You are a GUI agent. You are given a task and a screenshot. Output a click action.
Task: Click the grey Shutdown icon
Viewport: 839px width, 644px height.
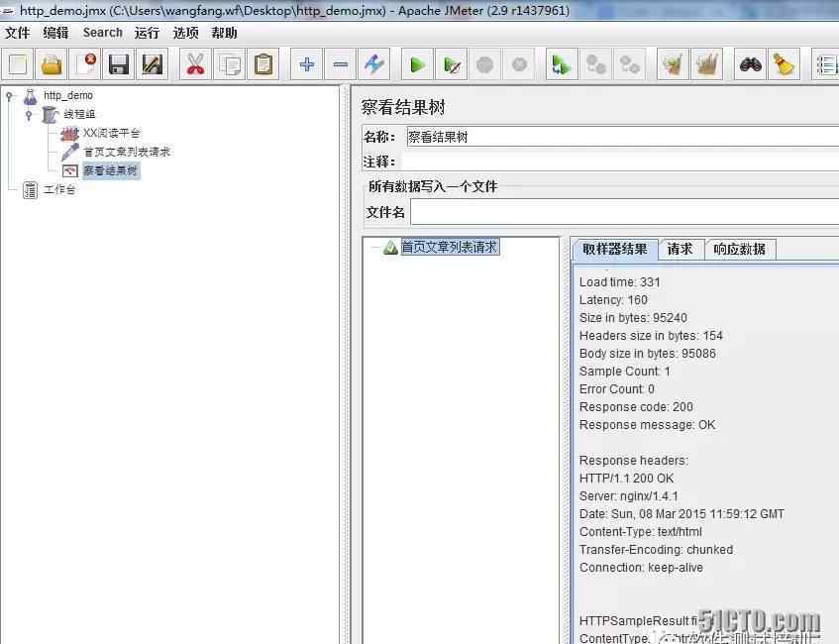pyautogui.click(x=518, y=64)
